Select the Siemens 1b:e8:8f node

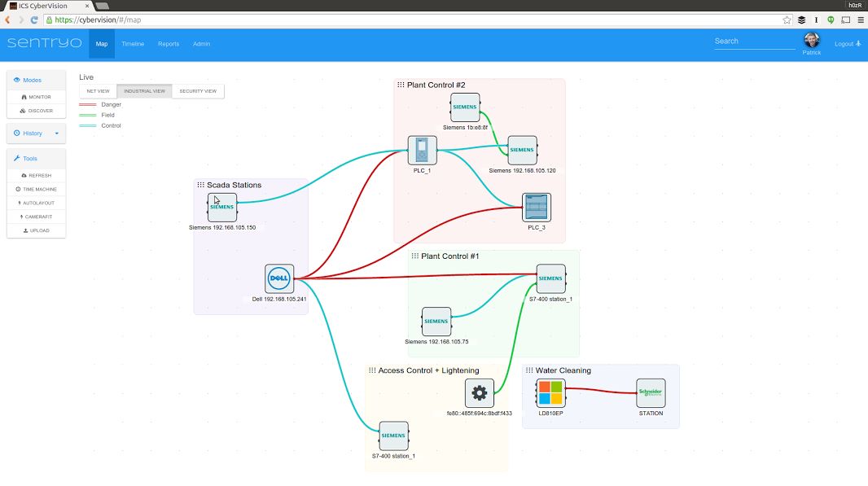click(x=465, y=107)
